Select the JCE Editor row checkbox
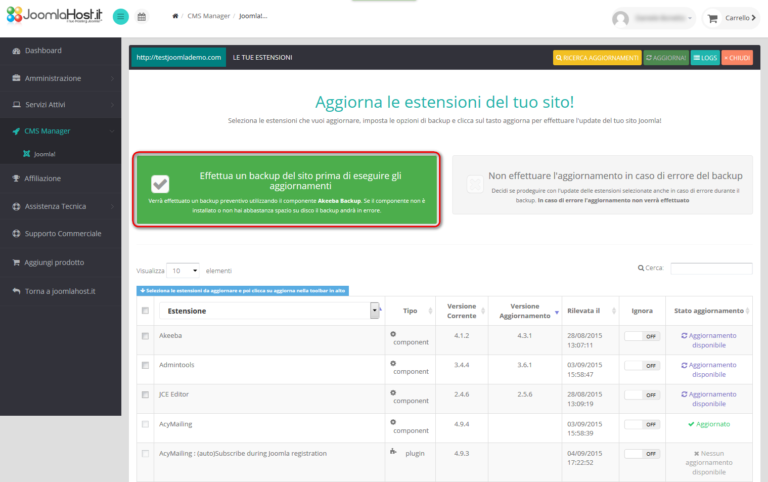The height and width of the screenshot is (482, 768). tap(145, 395)
